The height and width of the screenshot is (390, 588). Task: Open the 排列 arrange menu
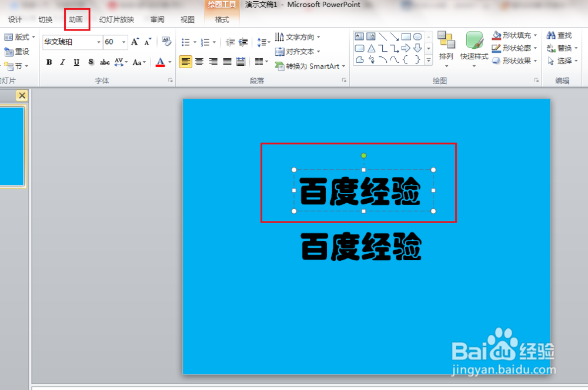pos(446,49)
